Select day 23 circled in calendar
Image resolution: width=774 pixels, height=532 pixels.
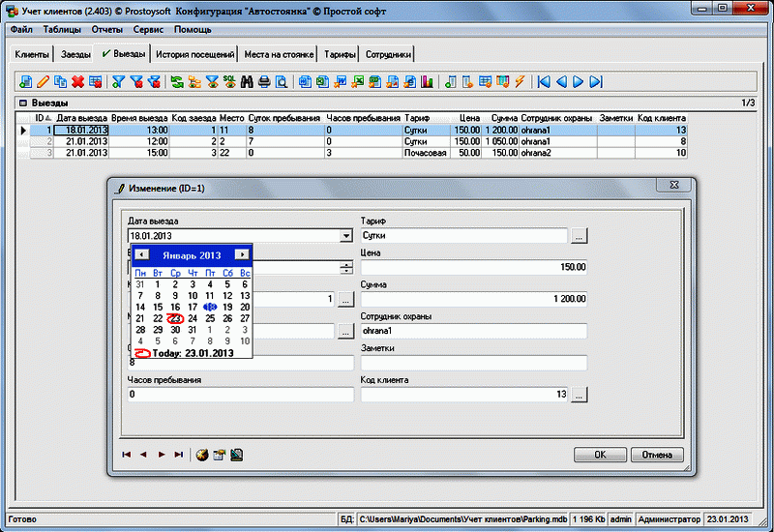click(x=175, y=319)
